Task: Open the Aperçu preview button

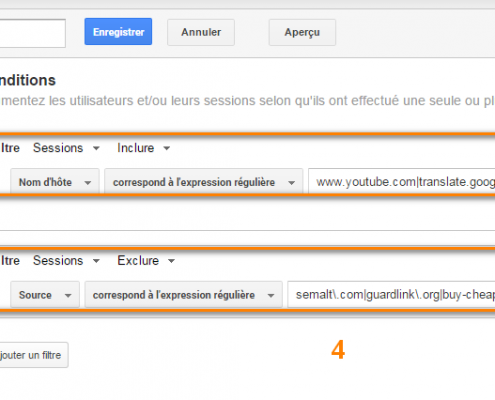Action: 302,32
